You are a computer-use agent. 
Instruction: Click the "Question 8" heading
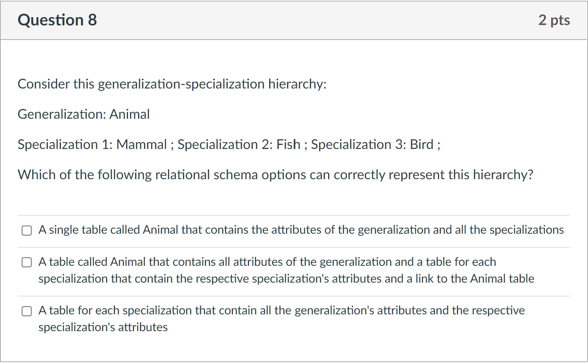(x=57, y=20)
